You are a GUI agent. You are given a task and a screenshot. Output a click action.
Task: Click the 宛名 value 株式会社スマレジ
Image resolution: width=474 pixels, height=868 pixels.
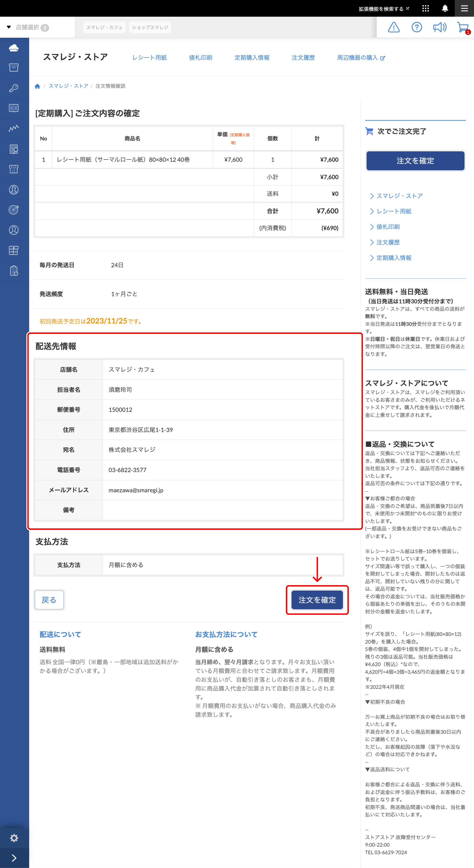[132, 450]
